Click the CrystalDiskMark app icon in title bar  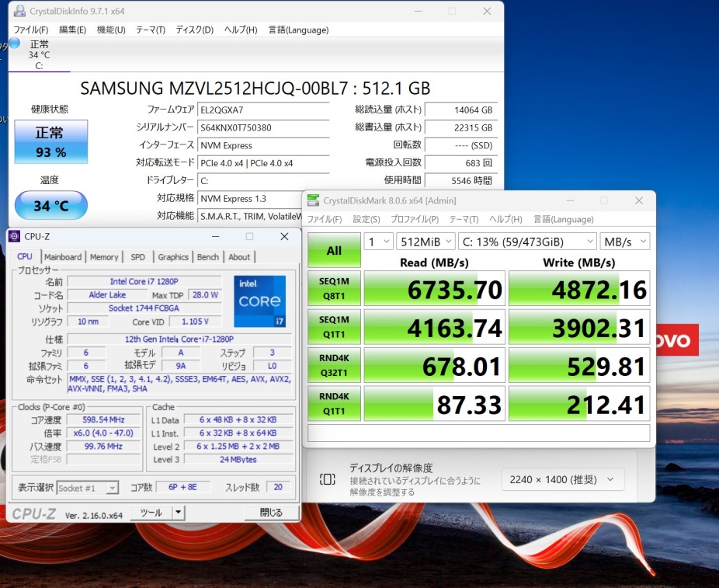coord(313,200)
